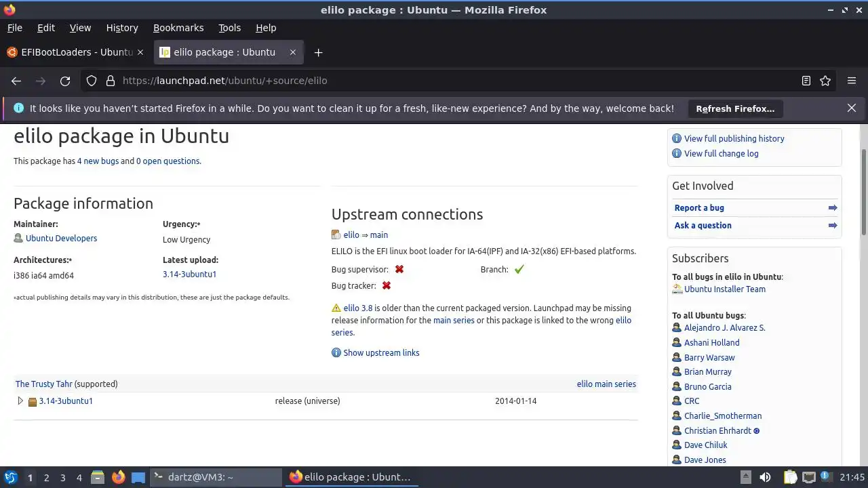Open the Edit menu

[46, 28]
